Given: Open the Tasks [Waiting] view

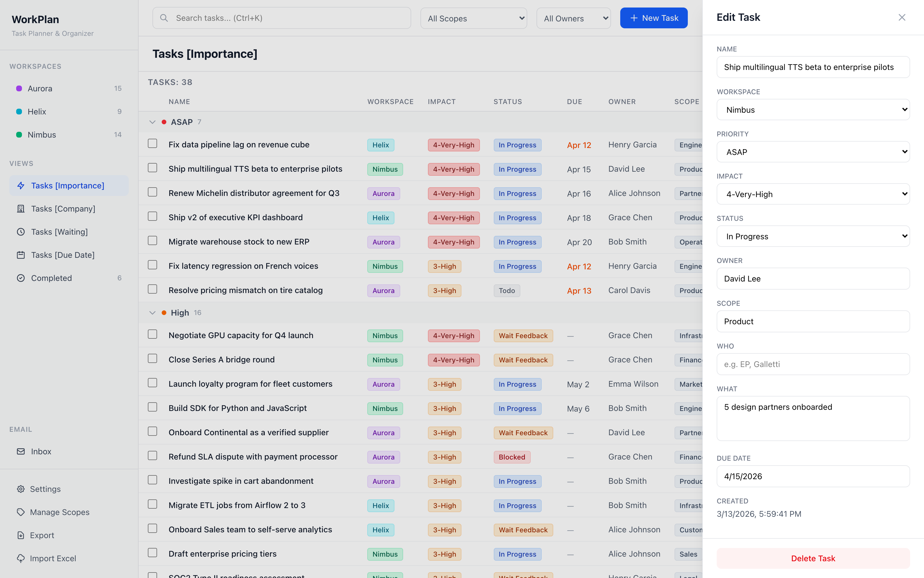Looking at the screenshot, I should pyautogui.click(x=69, y=232).
